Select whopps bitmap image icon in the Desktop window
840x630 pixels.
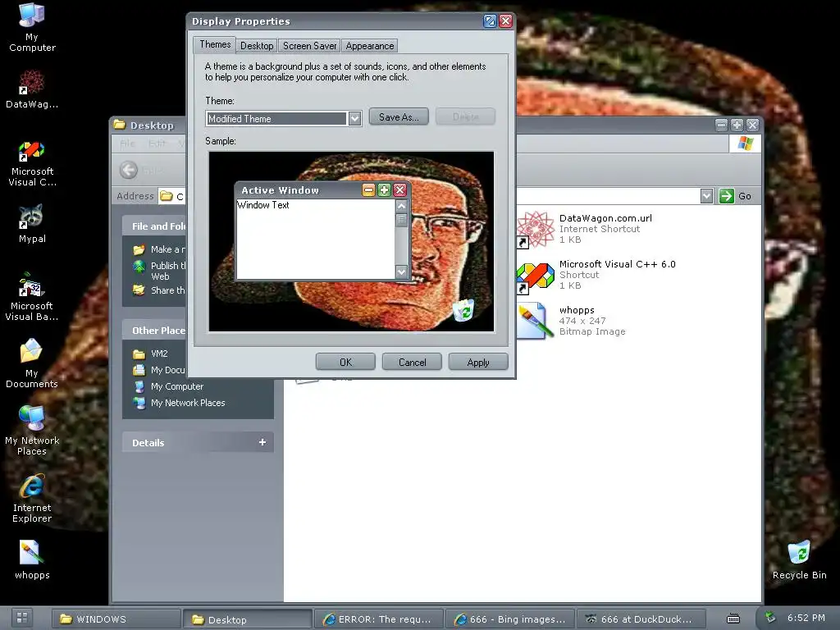535,322
